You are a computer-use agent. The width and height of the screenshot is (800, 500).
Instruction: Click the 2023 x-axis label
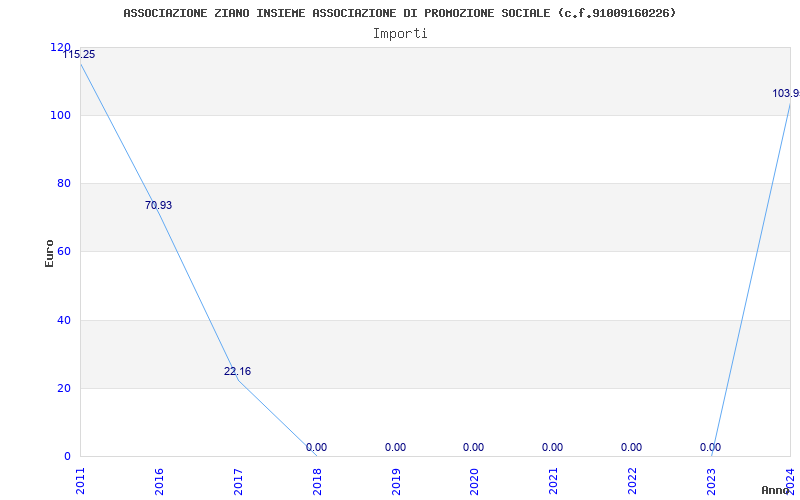711,481
